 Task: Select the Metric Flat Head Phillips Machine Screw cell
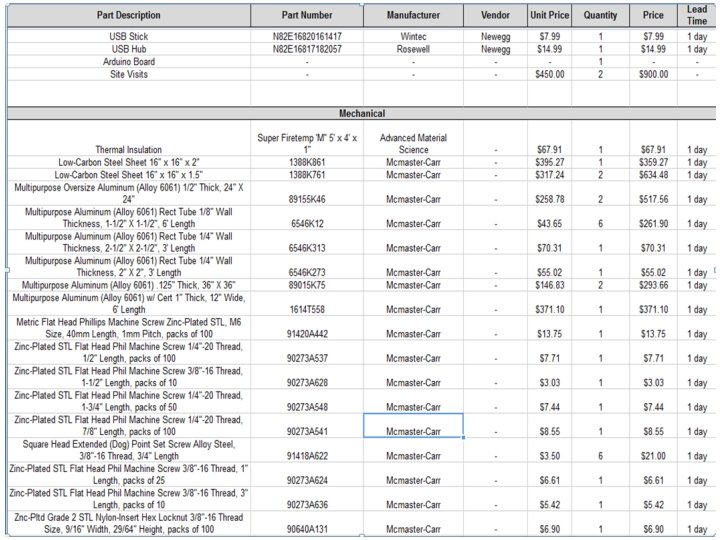(x=129, y=327)
